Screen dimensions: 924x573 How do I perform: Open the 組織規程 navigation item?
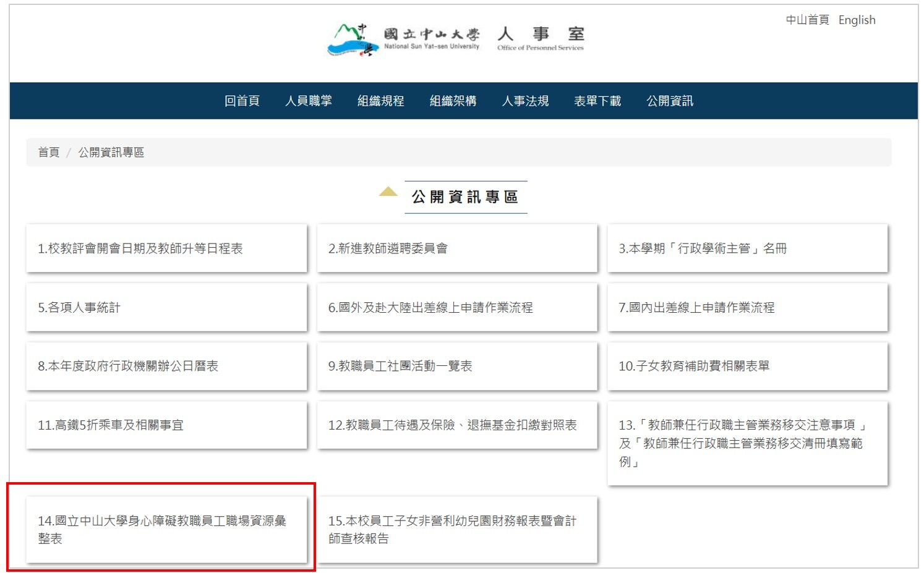coord(380,101)
